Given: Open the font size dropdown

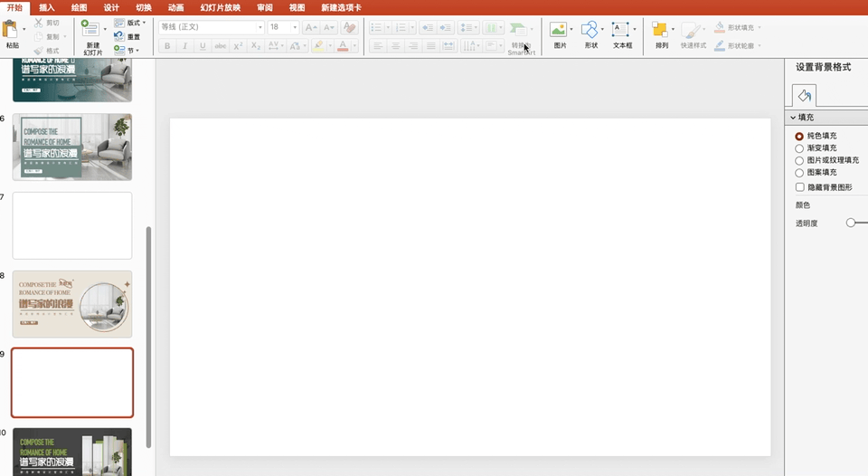Looking at the screenshot, I should tap(295, 27).
